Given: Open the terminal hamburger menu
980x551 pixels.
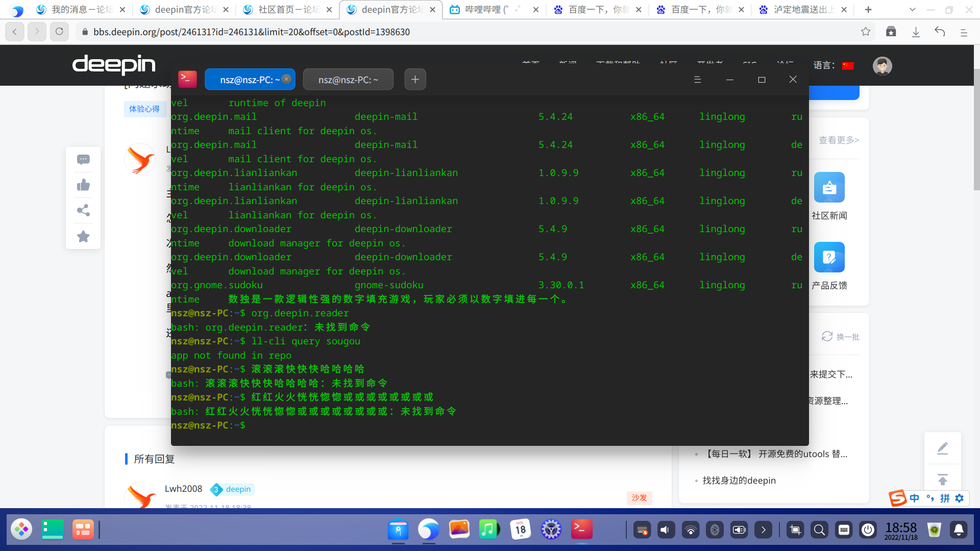Looking at the screenshot, I should (x=697, y=80).
